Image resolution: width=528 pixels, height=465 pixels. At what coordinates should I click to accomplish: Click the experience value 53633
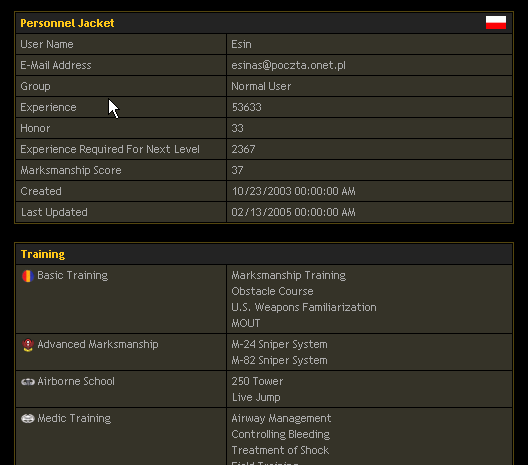[x=246, y=107]
